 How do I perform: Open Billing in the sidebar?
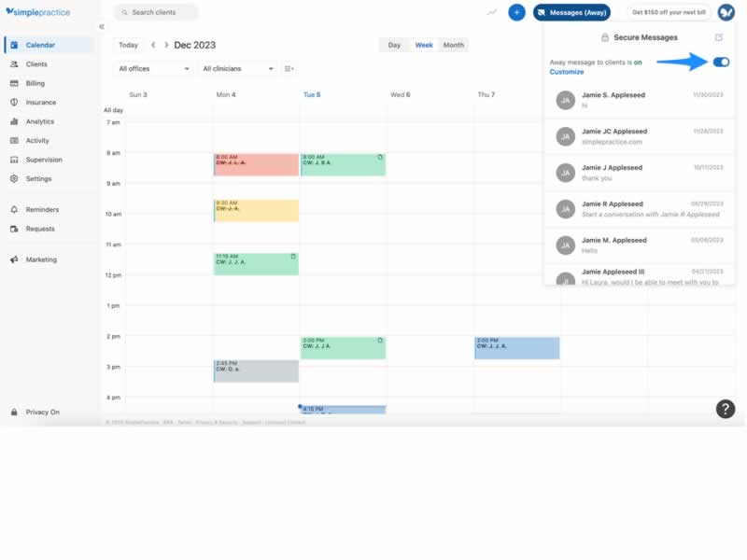(35, 83)
